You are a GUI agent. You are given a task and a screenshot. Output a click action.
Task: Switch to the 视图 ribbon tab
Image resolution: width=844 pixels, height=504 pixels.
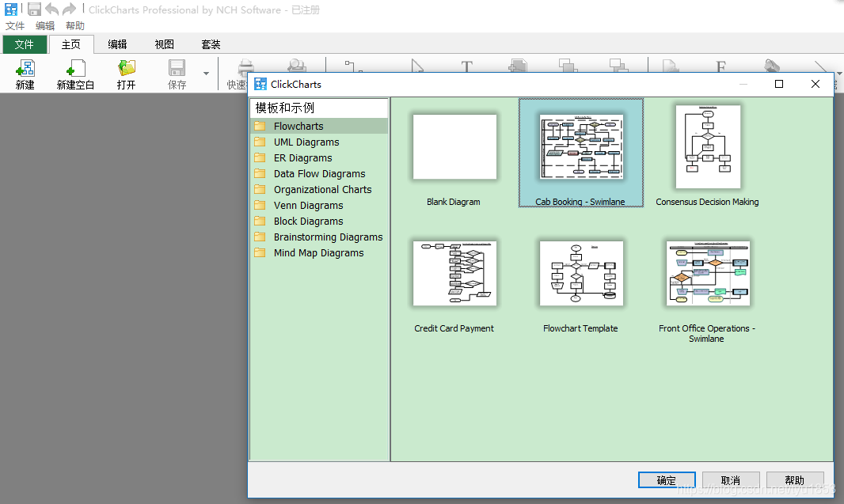pyautogui.click(x=164, y=44)
